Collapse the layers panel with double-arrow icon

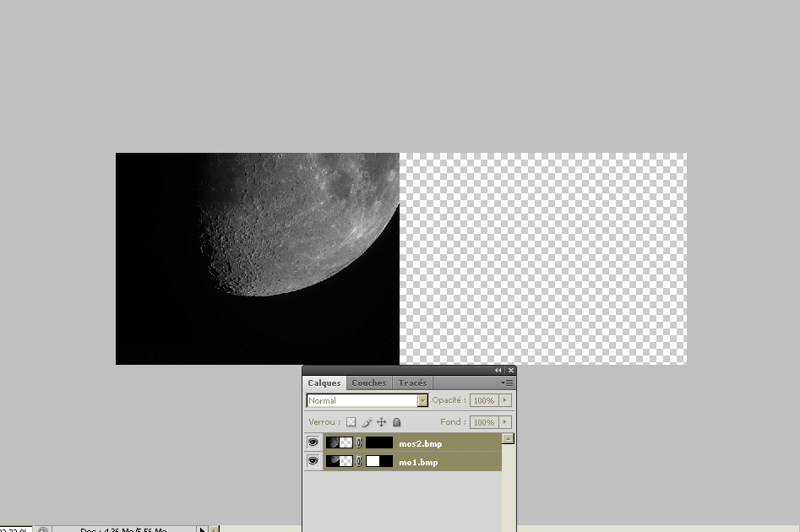[498, 371]
